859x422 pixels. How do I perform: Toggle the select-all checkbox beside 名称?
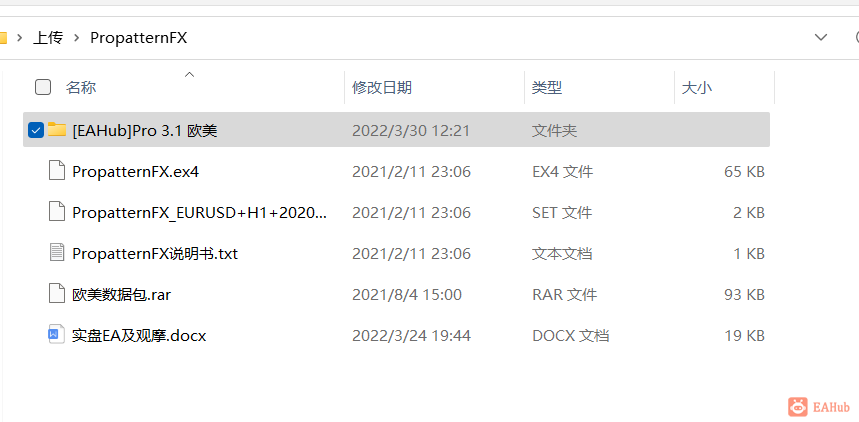tap(43, 87)
